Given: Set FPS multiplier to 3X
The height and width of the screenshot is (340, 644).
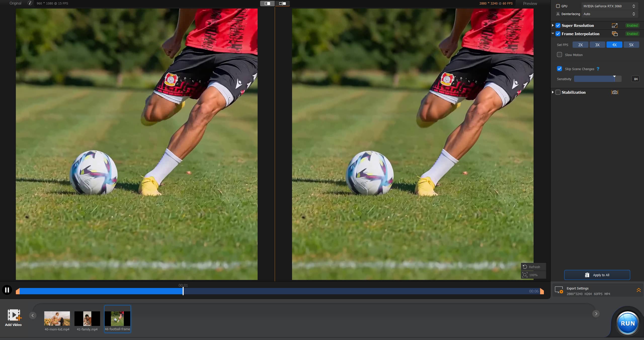Looking at the screenshot, I should click(x=597, y=45).
